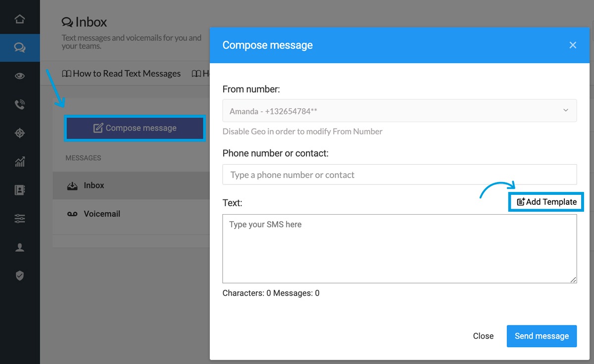Open the sliders settings sidebar icon
Screen dimensions: 594x364
(20, 219)
